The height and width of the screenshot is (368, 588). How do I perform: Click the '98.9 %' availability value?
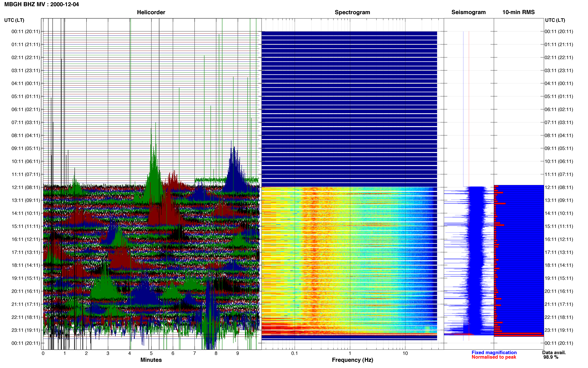coord(551,357)
